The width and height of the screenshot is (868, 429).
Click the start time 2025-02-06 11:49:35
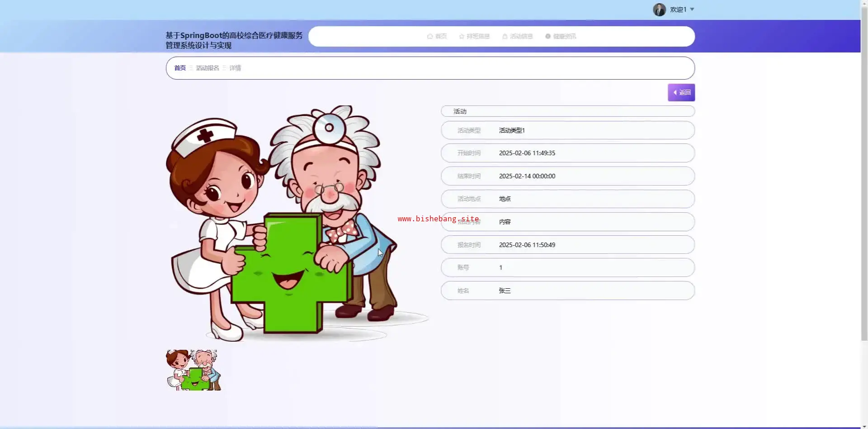pyautogui.click(x=527, y=153)
